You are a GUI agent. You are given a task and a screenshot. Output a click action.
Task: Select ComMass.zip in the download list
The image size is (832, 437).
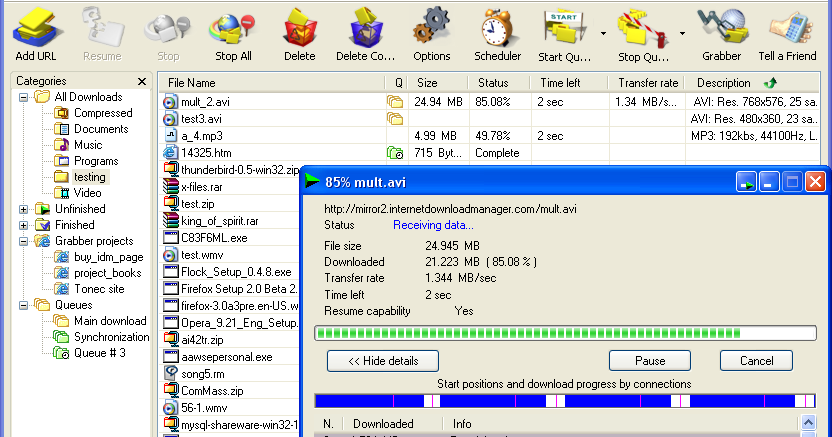point(212,391)
